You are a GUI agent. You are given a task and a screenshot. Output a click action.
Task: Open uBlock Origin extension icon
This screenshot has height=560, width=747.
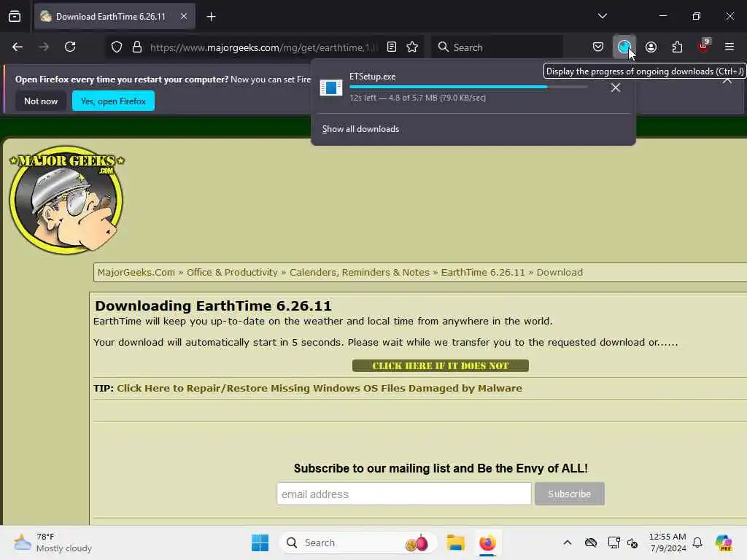(704, 46)
